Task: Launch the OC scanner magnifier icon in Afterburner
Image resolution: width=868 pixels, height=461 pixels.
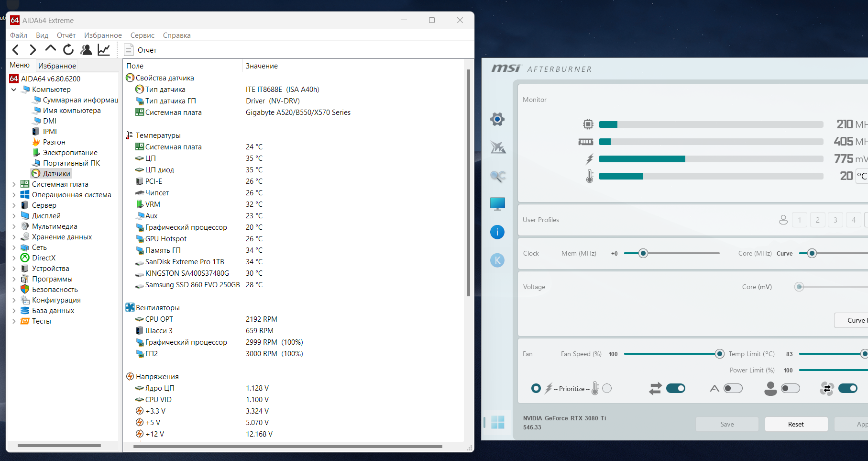Action: click(x=497, y=176)
